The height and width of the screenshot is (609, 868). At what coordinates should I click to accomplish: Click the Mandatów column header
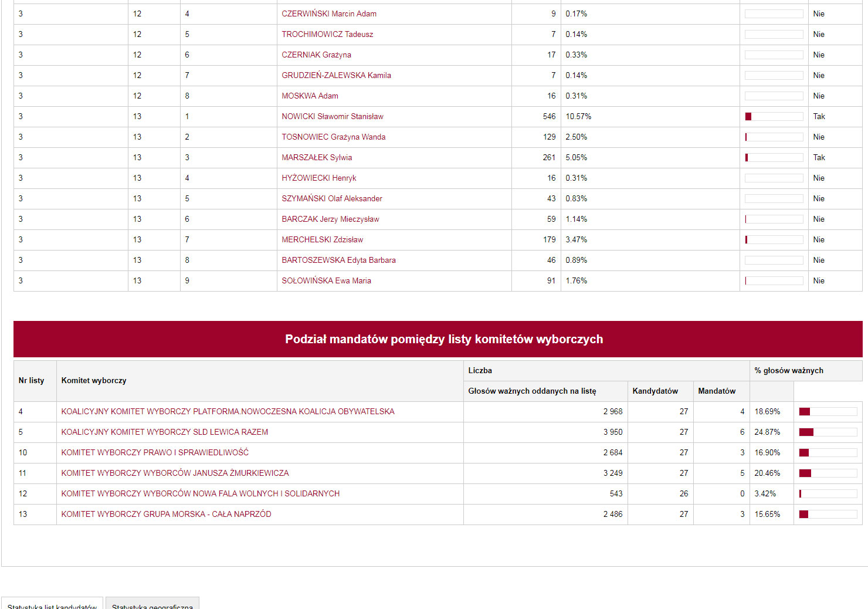click(716, 391)
